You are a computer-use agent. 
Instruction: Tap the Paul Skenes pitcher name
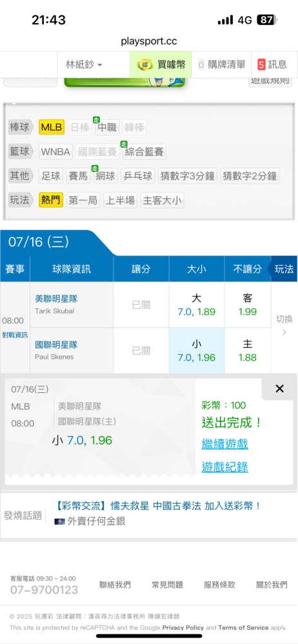click(54, 357)
